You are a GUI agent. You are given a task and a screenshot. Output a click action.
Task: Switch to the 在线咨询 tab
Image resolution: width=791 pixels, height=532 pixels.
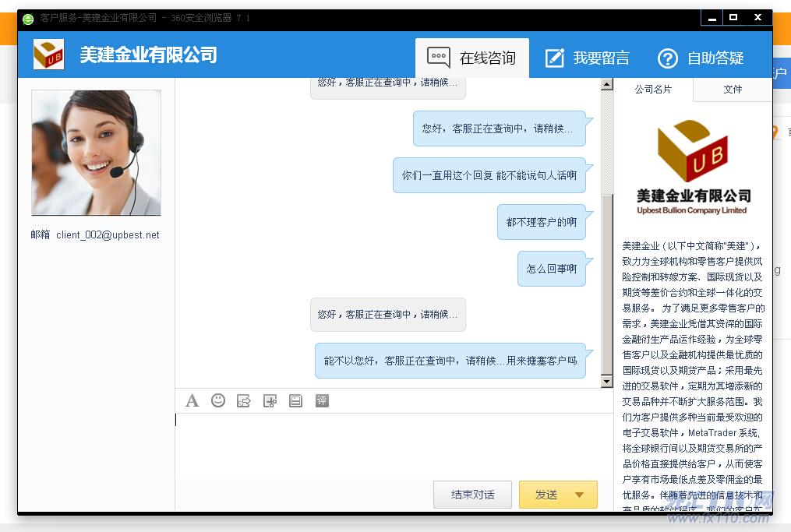pos(472,58)
